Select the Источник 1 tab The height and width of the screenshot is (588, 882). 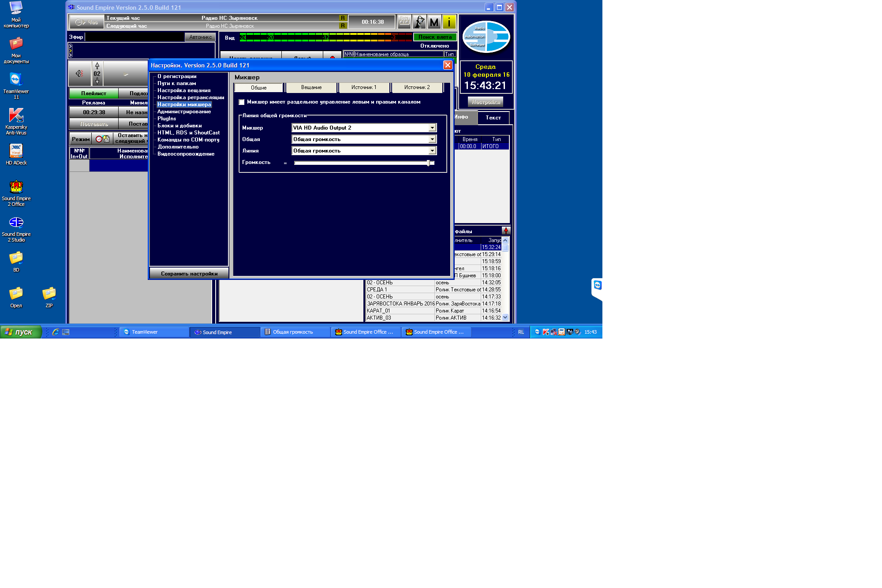(364, 88)
